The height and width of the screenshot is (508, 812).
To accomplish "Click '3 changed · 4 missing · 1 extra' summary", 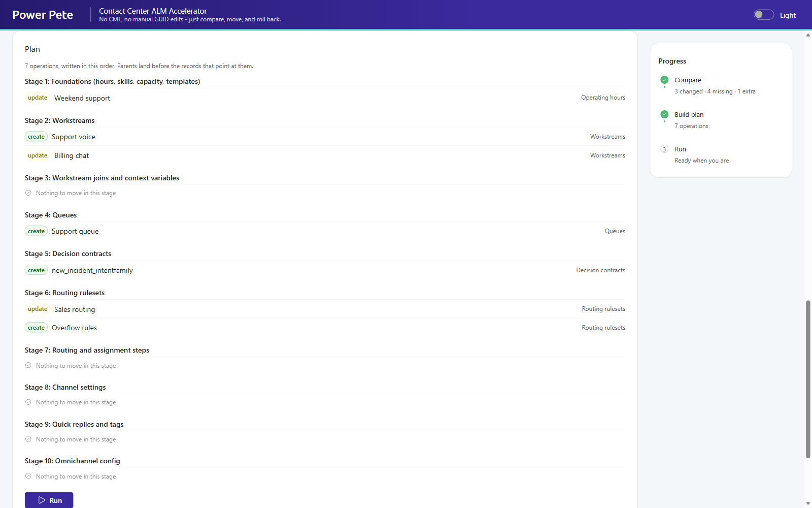I will point(715,91).
